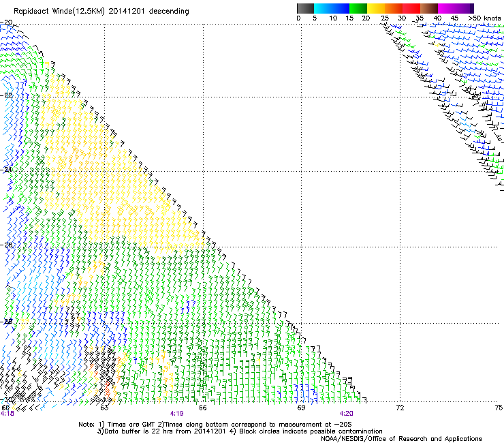
Task: Click the '-20' latitude axis label
Action: (x=6, y=22)
